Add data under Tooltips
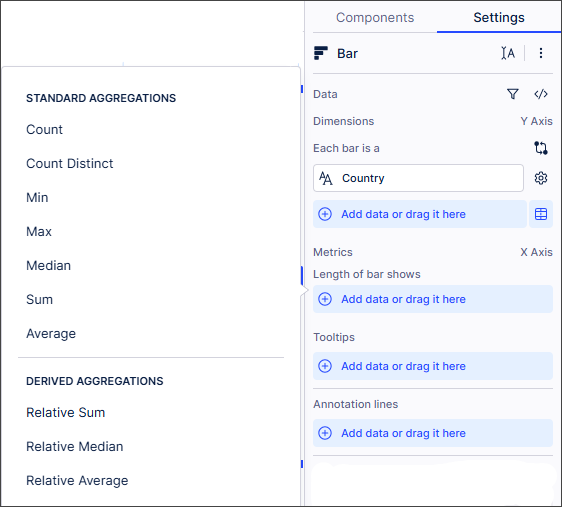This screenshot has width=562, height=507. [433, 366]
